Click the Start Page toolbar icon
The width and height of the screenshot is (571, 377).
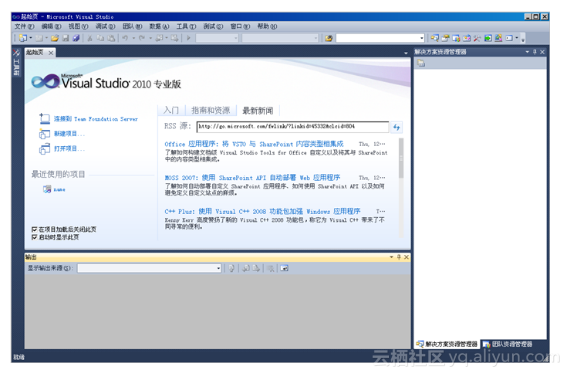coord(488,38)
